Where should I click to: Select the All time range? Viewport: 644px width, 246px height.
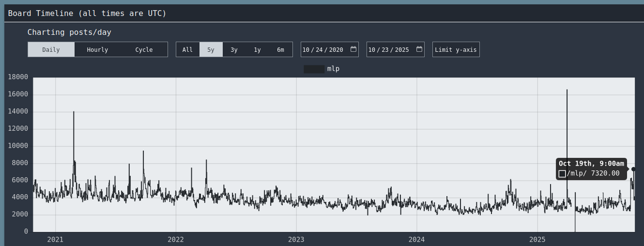[187, 49]
